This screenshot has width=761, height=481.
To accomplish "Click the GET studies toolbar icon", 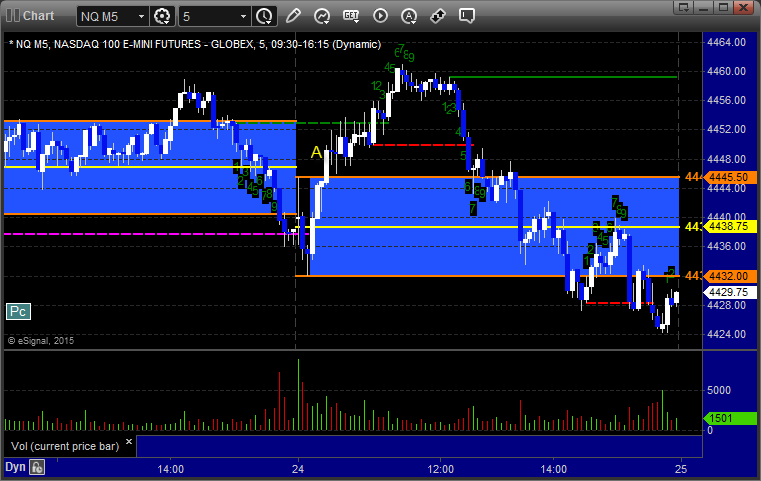I will [351, 16].
